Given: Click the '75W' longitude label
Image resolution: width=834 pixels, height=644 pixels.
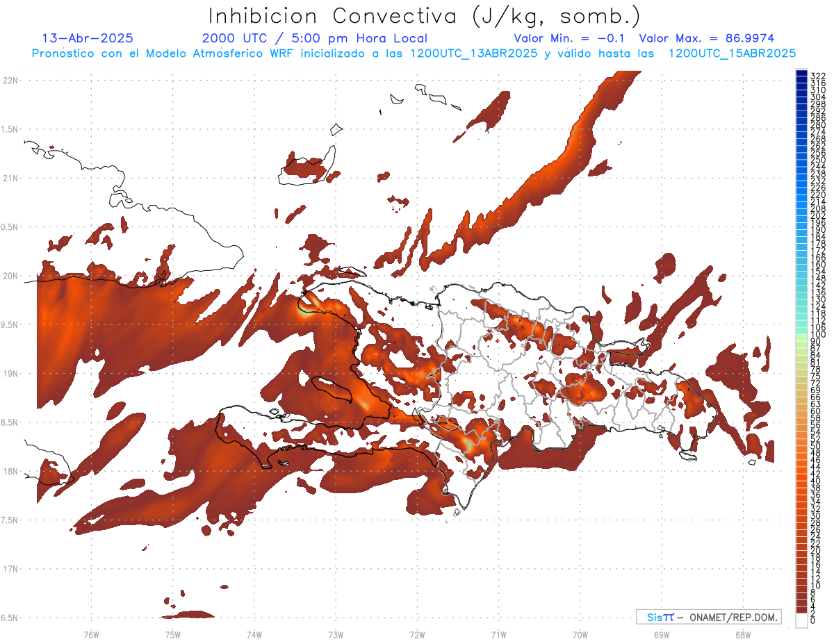Looking at the screenshot, I should coord(172,634).
